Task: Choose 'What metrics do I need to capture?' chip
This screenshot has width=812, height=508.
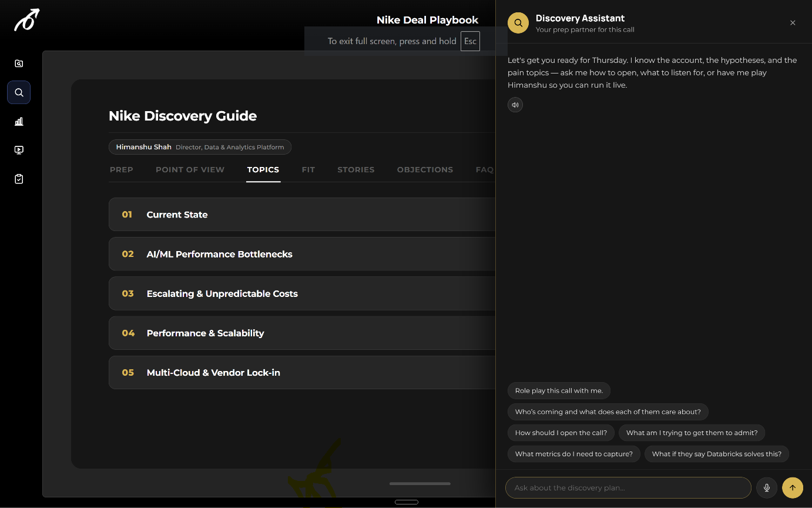Action: click(574, 454)
